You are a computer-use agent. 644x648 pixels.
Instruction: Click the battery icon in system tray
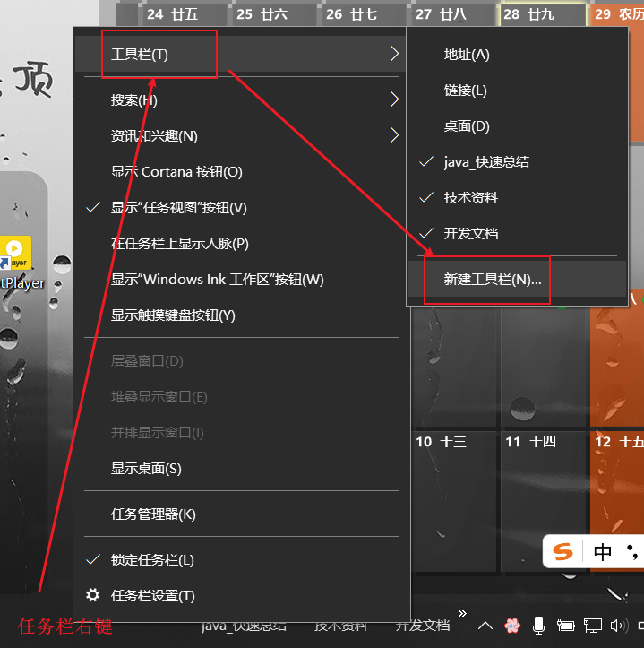[565, 625]
